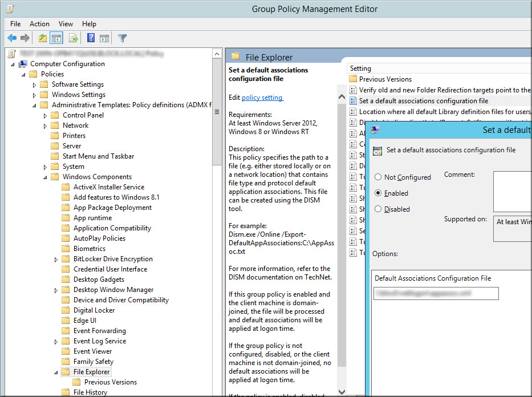
Task: Select the AutoPlay Policies tree item
Action: [99, 238]
